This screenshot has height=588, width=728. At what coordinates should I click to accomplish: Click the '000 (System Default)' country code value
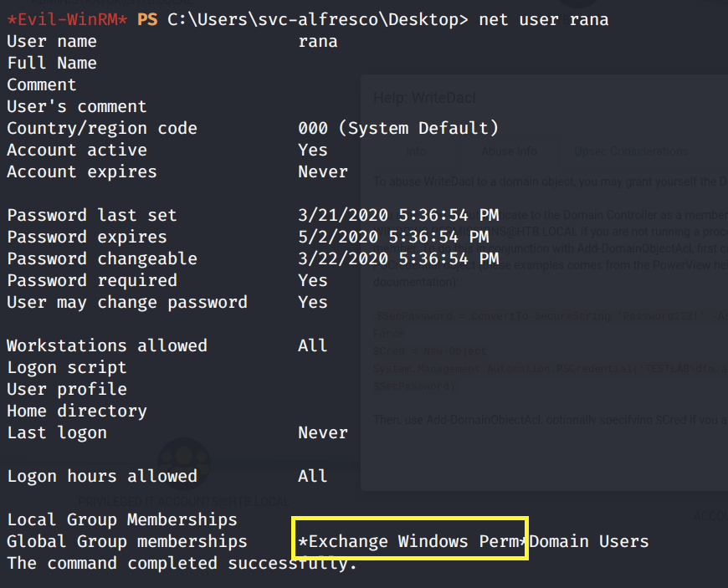pos(398,128)
